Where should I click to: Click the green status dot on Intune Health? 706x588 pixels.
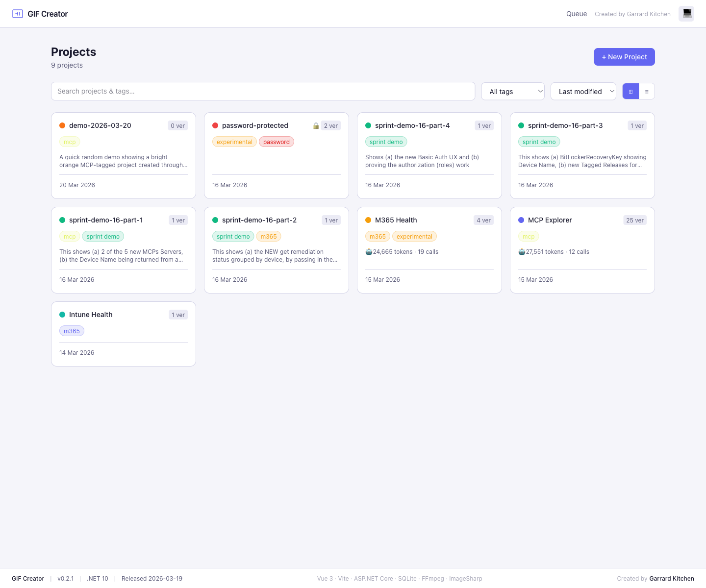62,315
